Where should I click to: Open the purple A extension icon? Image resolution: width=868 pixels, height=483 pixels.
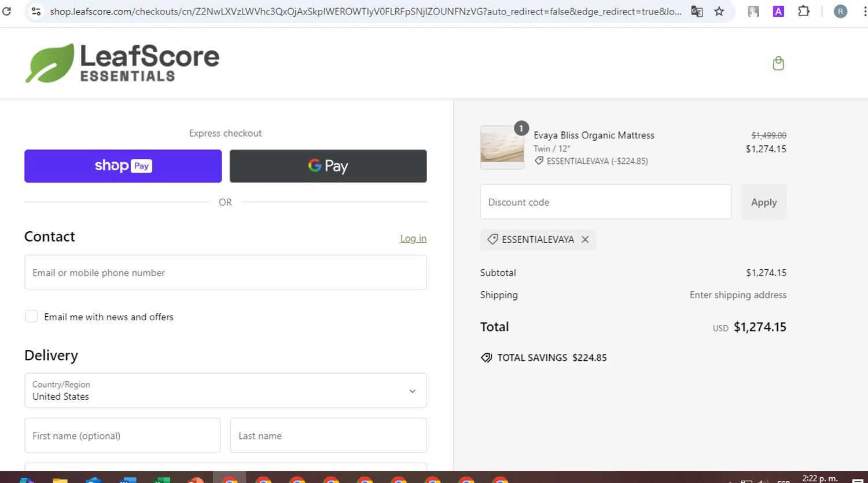tap(778, 11)
